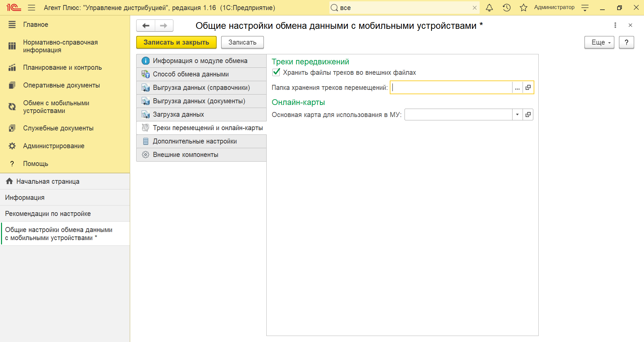Open the history clock icon
The image size is (644, 342).
tap(506, 8)
